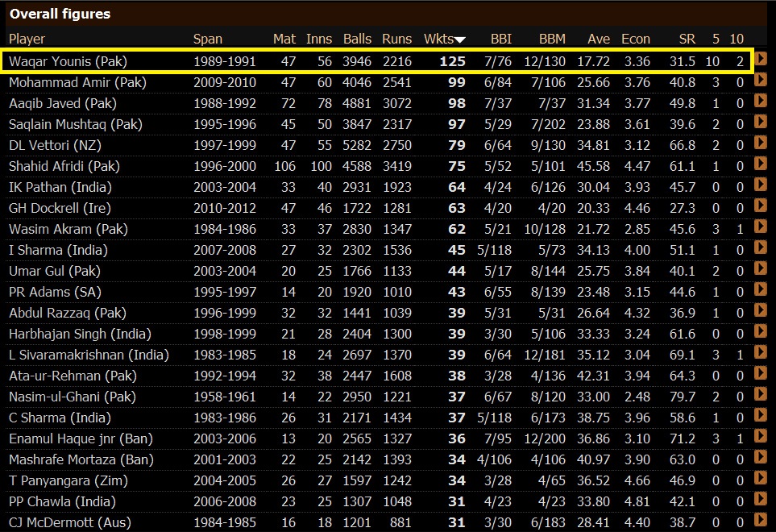The height and width of the screenshot is (532, 776).
Task: Click the T Panyangara (Zim) name
Action: 68,480
